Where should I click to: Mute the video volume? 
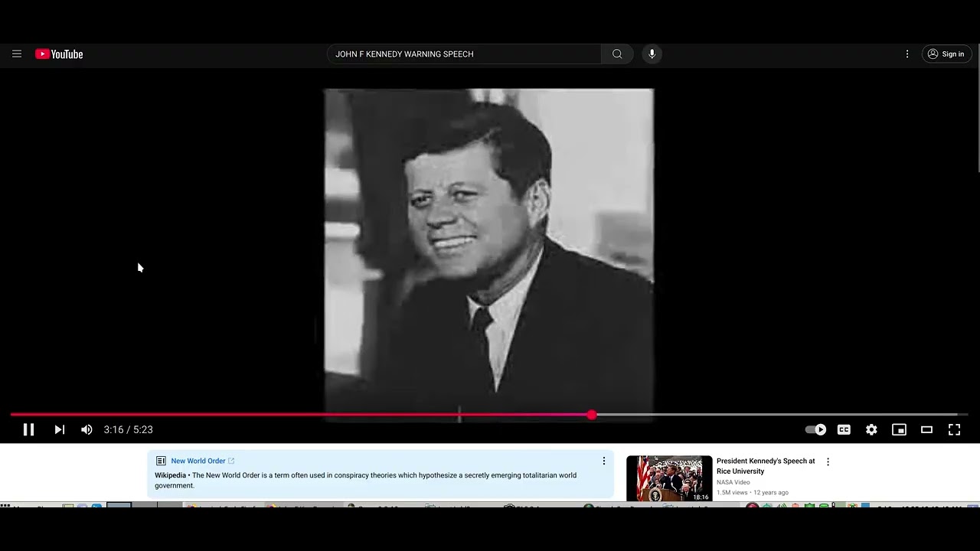pos(87,429)
